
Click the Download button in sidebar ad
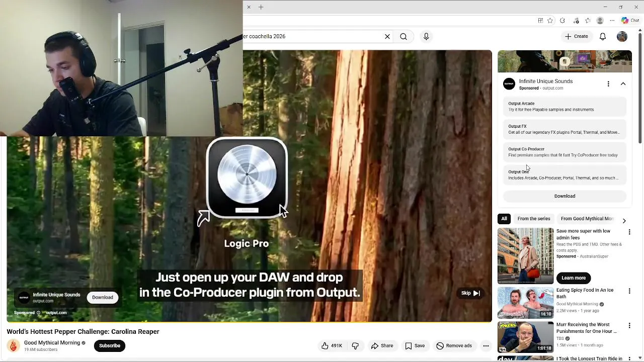click(x=565, y=196)
